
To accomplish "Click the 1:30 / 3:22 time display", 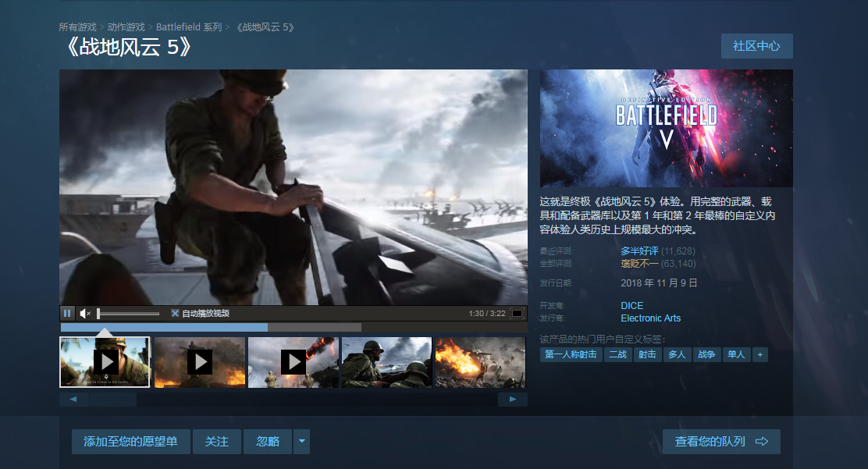I will [487, 314].
